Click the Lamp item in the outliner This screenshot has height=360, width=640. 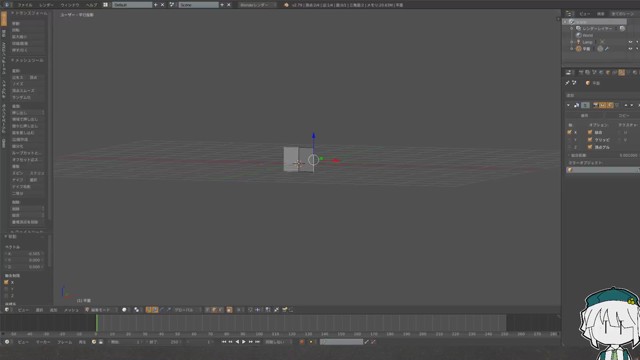(x=587, y=42)
